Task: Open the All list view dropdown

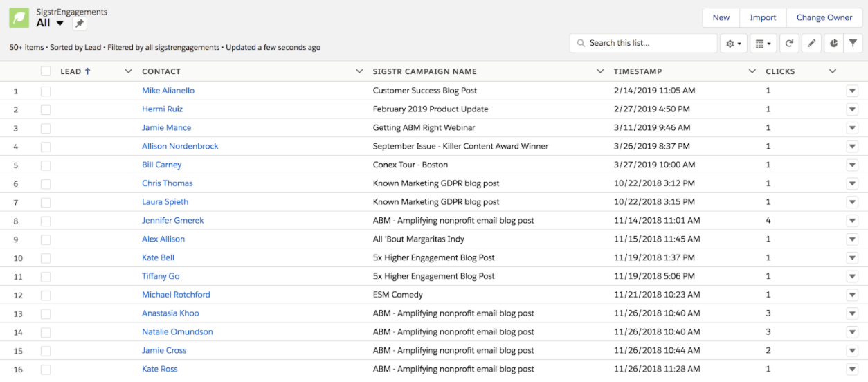Action: click(60, 23)
